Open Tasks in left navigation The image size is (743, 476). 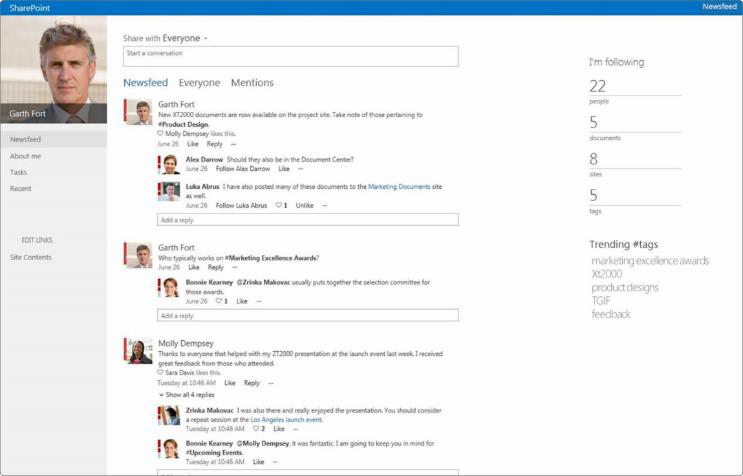point(18,172)
